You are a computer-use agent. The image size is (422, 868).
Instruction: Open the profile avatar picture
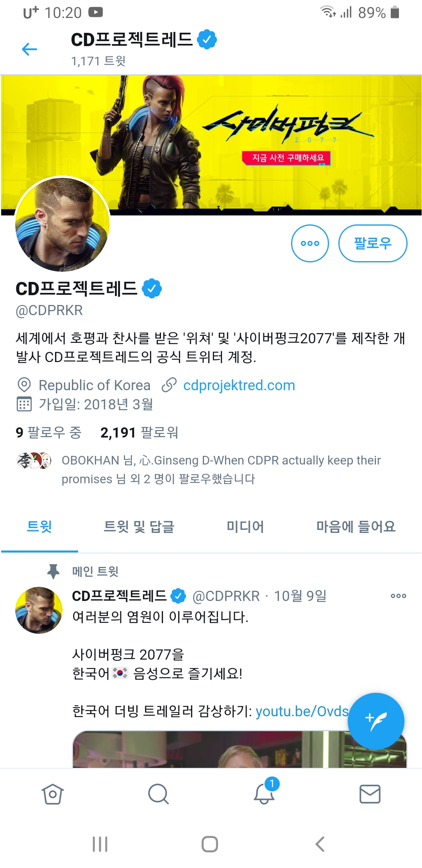click(x=62, y=224)
